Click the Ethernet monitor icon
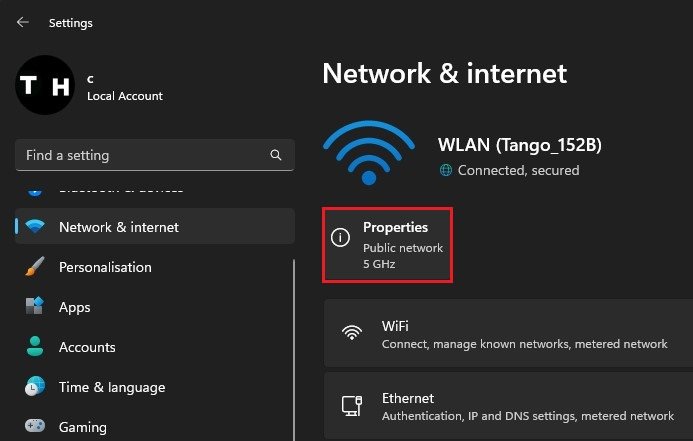The width and height of the screenshot is (693, 441). point(352,406)
